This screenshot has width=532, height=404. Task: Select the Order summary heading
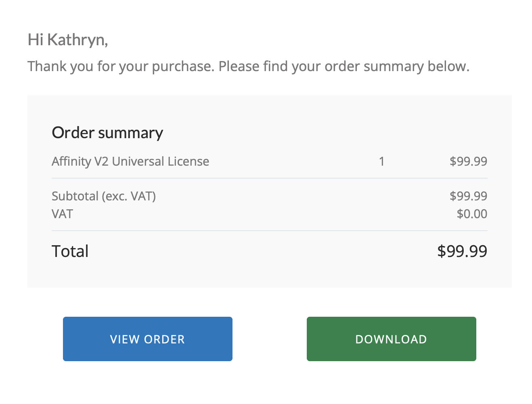(x=107, y=133)
